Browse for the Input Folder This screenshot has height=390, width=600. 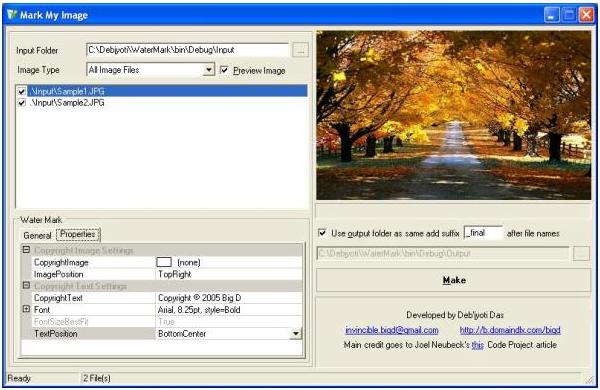(x=300, y=50)
